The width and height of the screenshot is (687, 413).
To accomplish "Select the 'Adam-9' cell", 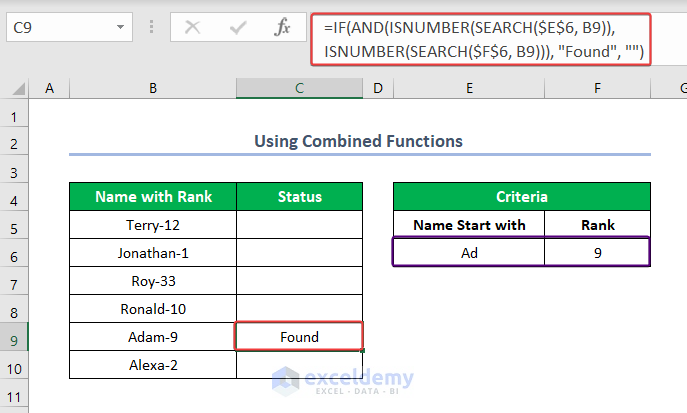I will [x=153, y=337].
